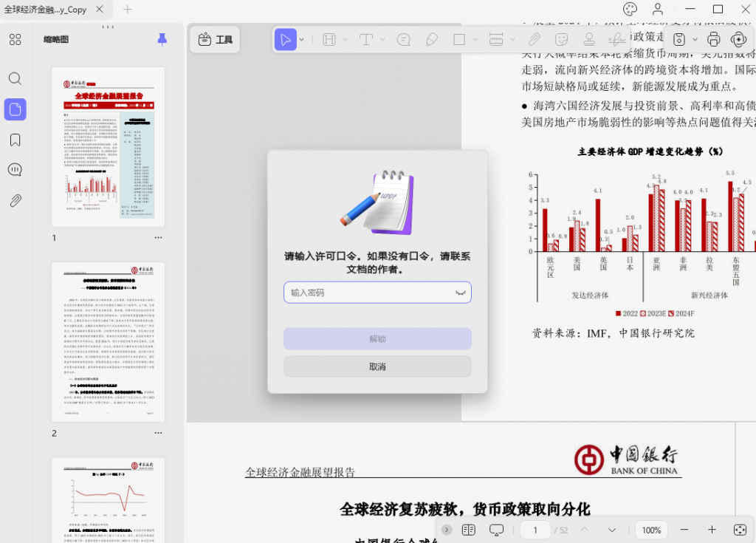Screen dimensions: 756x543
Task: Select the stamp tool
Action: 588,39
